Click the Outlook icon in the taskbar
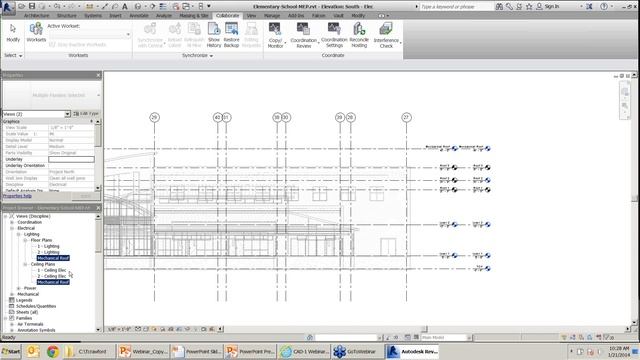640x360 pixels. click(33, 351)
